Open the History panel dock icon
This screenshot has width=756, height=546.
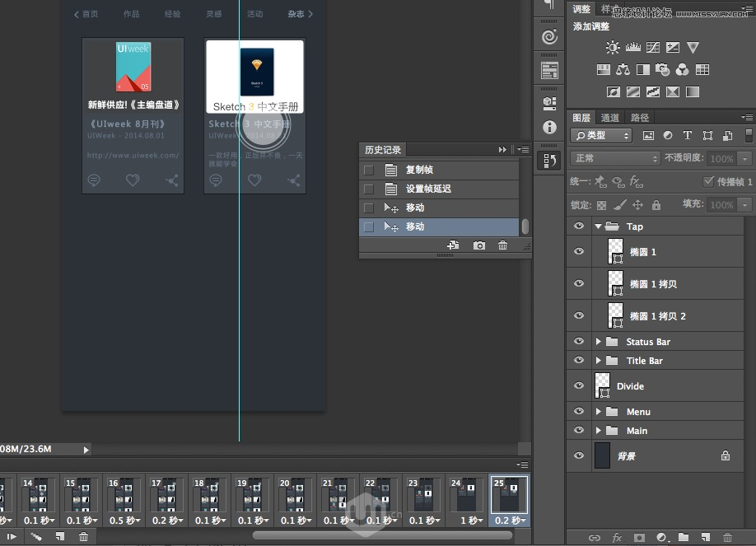[x=549, y=161]
